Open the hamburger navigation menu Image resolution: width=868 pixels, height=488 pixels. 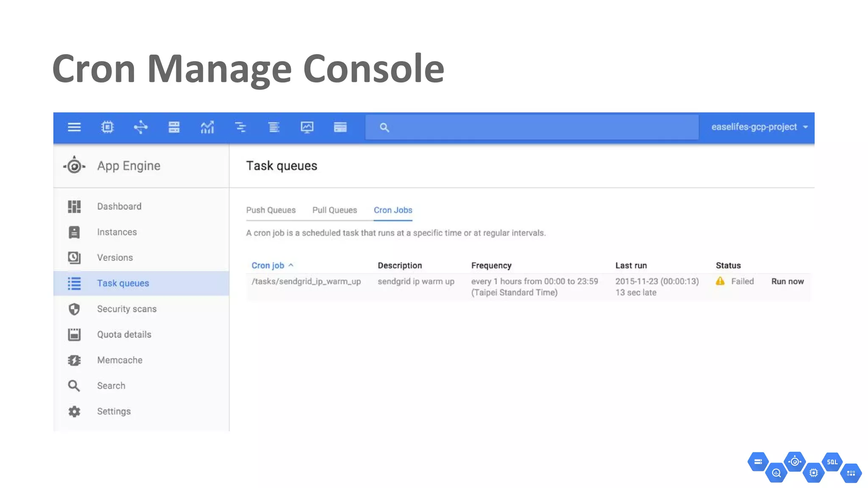(74, 127)
